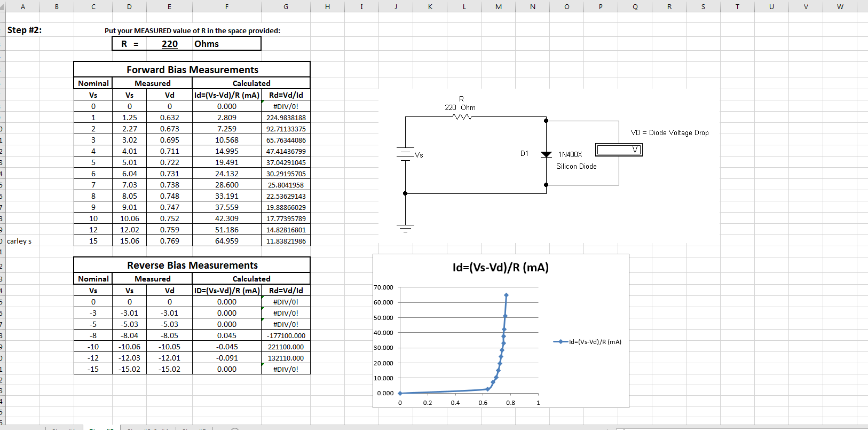Click the 'carley s' cell
This screenshot has height=430, width=868.
click(x=19, y=241)
